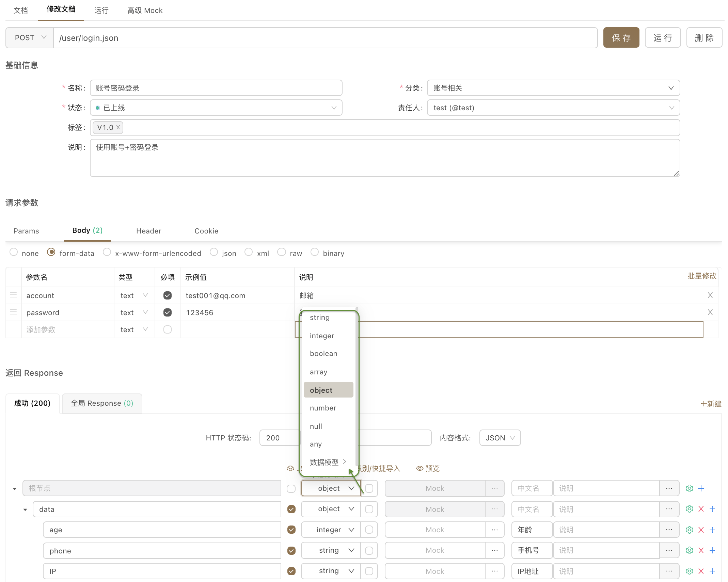Select the none body type
The image size is (728, 582).
(x=14, y=252)
